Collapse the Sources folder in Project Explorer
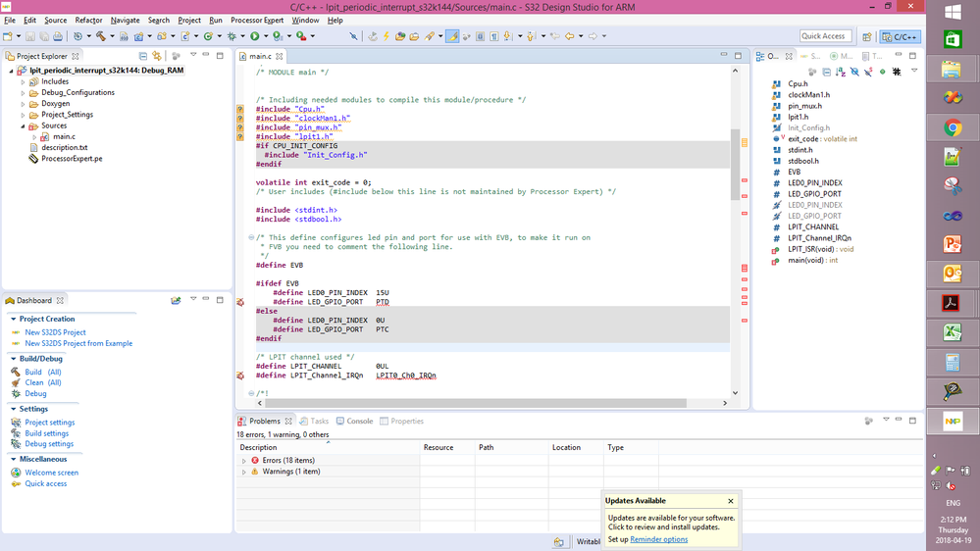The width and height of the screenshot is (980, 551). (x=23, y=125)
